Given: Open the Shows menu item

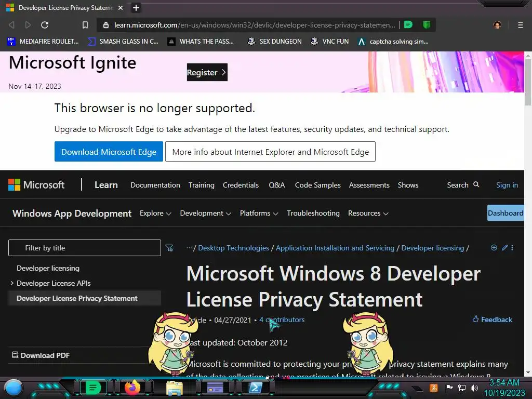Looking at the screenshot, I should (x=408, y=185).
